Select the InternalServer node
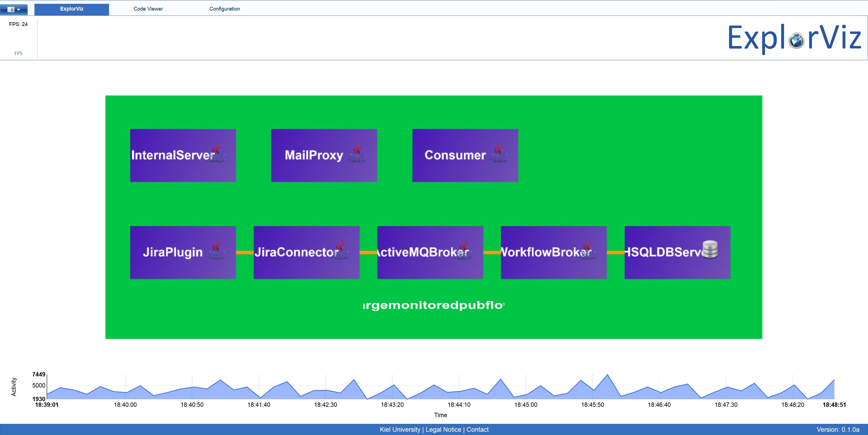Screen dimensions: 868x435 (x=183, y=155)
